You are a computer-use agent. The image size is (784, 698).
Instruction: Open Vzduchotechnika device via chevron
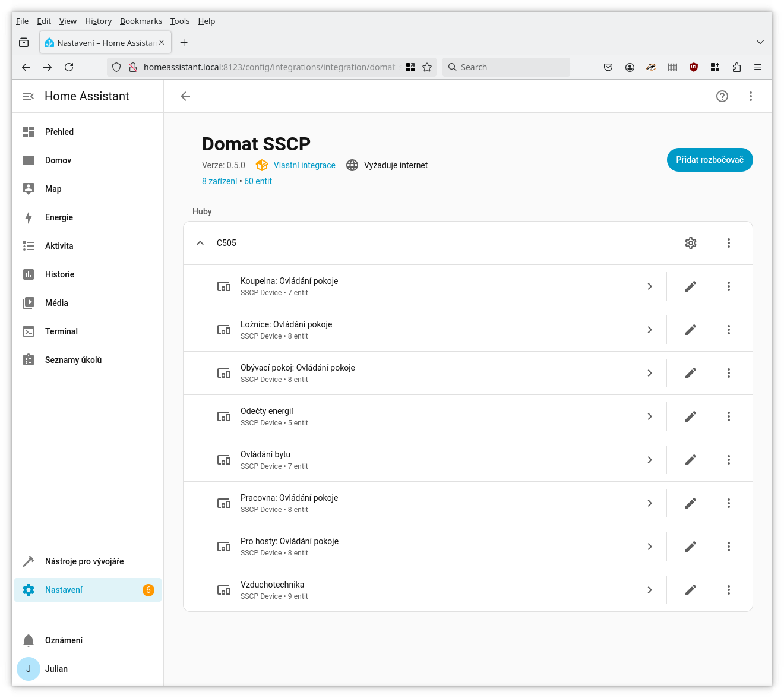click(x=650, y=590)
